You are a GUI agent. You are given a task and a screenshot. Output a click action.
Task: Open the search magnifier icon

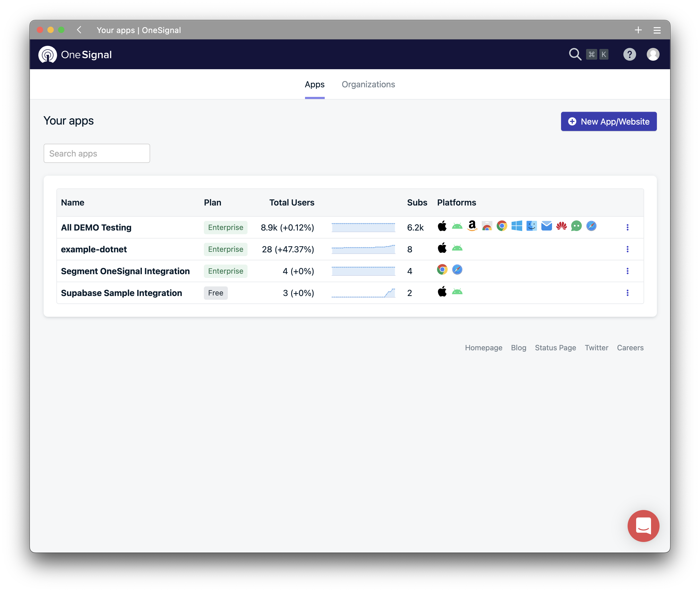click(x=575, y=54)
